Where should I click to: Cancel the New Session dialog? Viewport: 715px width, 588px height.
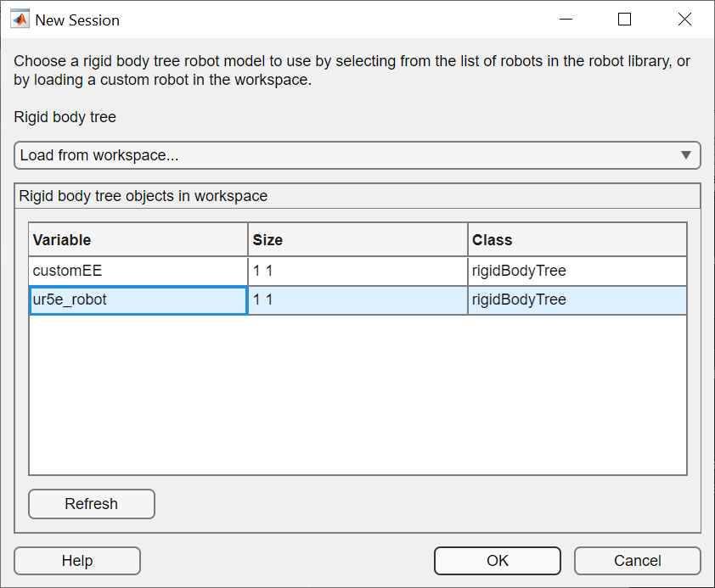point(638,561)
